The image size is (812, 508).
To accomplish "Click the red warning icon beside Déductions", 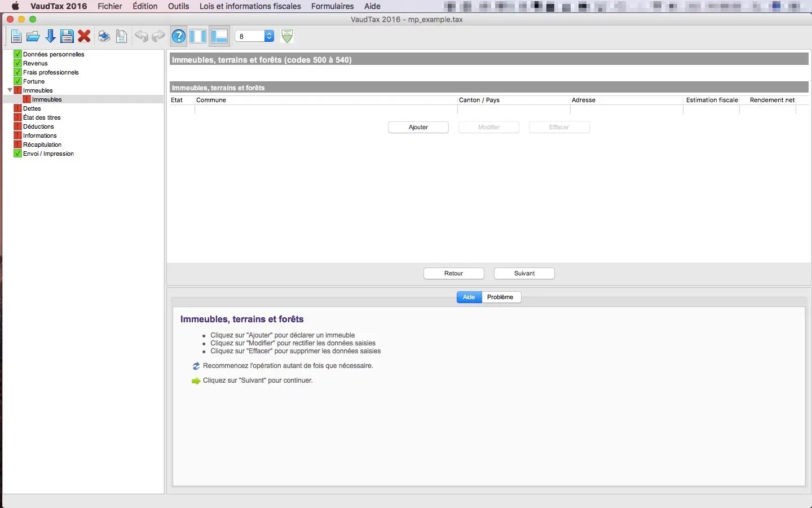I will point(17,126).
